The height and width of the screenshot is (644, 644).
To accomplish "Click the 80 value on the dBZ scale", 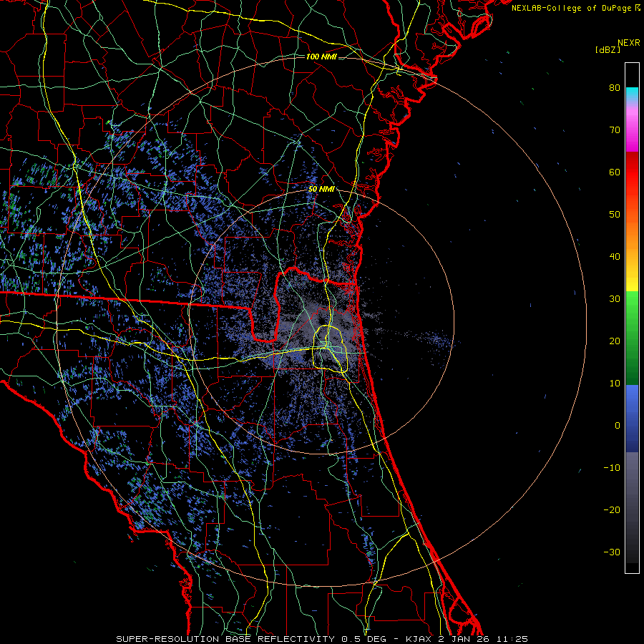I will pos(615,87).
